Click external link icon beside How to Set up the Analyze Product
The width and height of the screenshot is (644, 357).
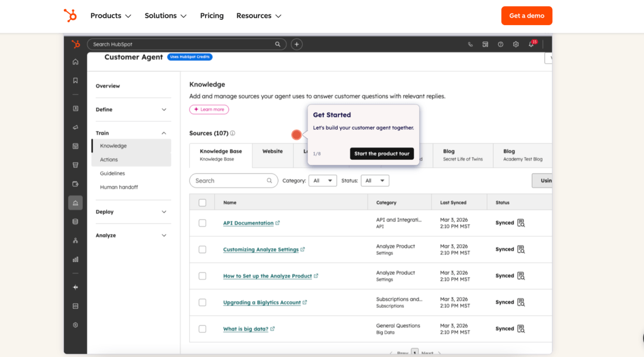(316, 276)
